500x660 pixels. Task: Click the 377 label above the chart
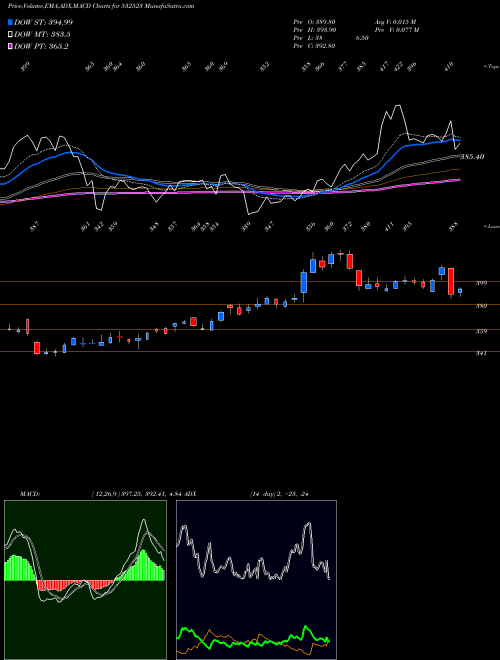click(x=343, y=66)
